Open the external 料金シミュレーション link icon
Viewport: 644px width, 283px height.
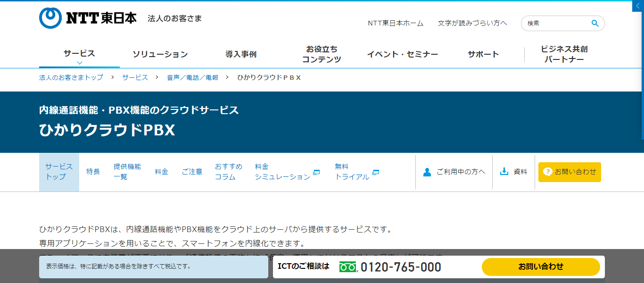[315, 173]
